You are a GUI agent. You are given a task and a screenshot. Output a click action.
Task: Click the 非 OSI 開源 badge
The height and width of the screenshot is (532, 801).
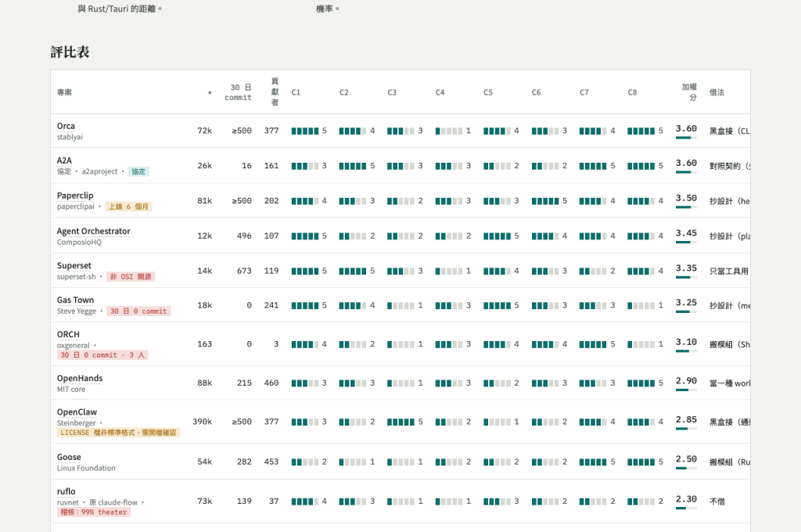point(131,276)
